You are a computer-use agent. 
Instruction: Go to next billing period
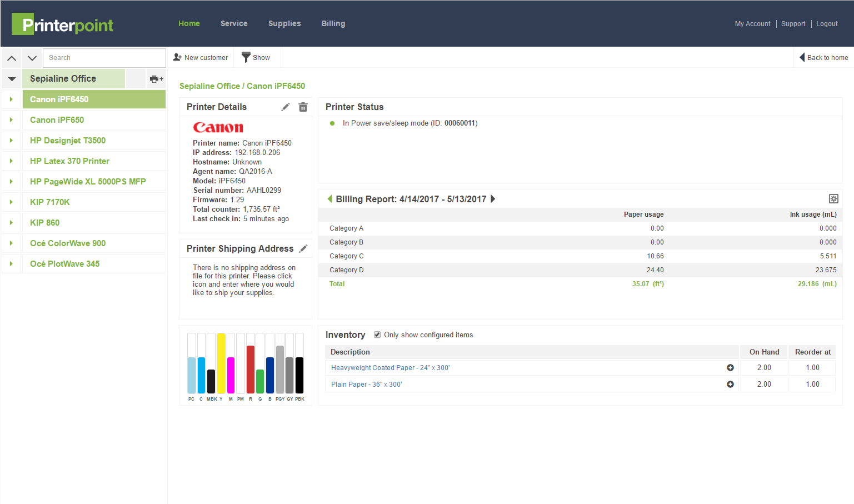(x=493, y=199)
